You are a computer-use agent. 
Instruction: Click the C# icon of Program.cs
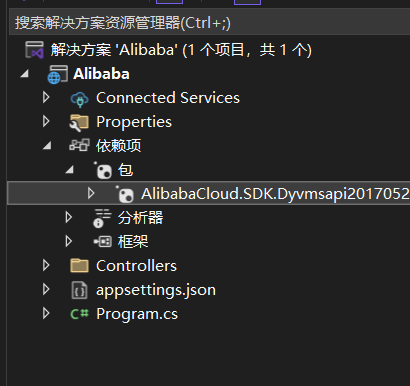coord(80,314)
